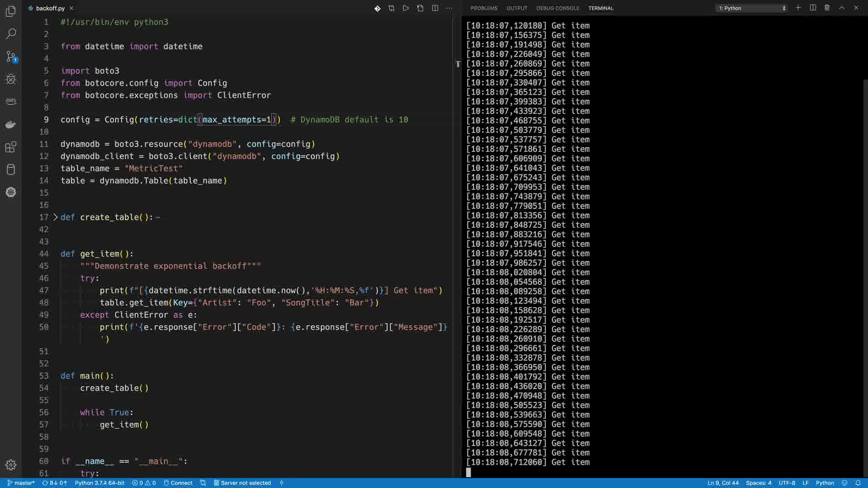Split the editor right

435,8
